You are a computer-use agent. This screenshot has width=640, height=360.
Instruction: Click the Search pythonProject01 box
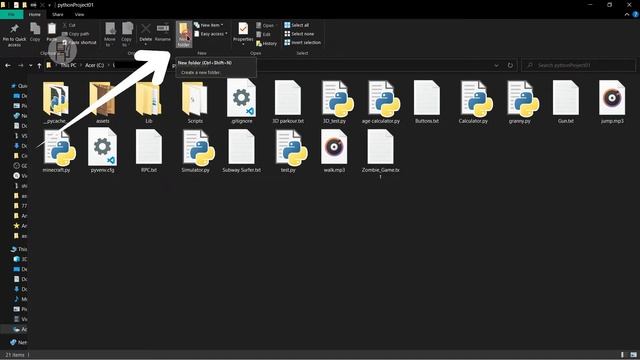tap(579, 65)
